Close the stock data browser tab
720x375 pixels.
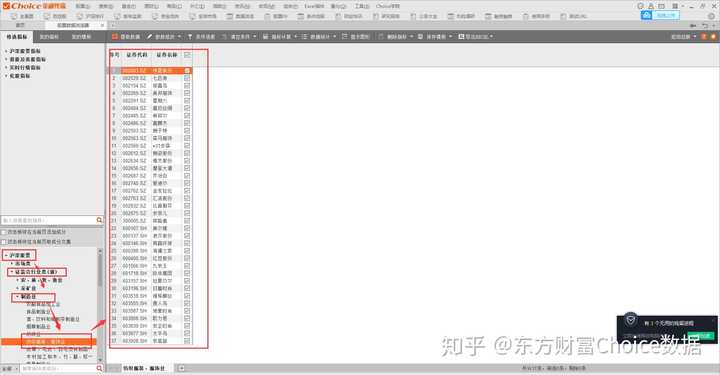(x=102, y=25)
